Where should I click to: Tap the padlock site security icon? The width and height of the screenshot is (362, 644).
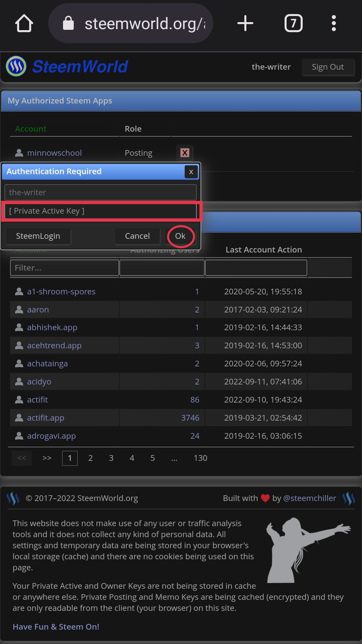(68, 23)
